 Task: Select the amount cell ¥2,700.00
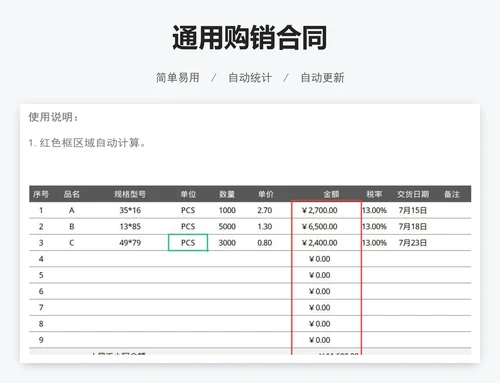(319, 210)
